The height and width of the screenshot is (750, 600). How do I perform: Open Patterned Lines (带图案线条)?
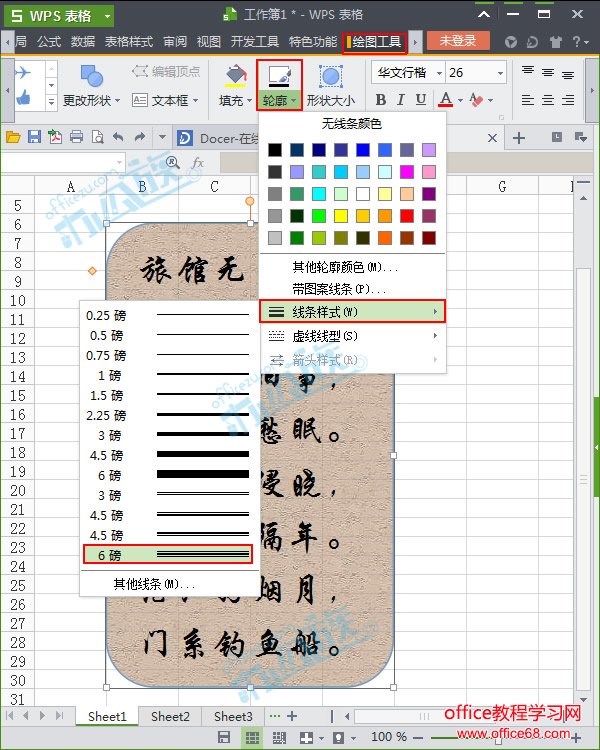(352, 289)
